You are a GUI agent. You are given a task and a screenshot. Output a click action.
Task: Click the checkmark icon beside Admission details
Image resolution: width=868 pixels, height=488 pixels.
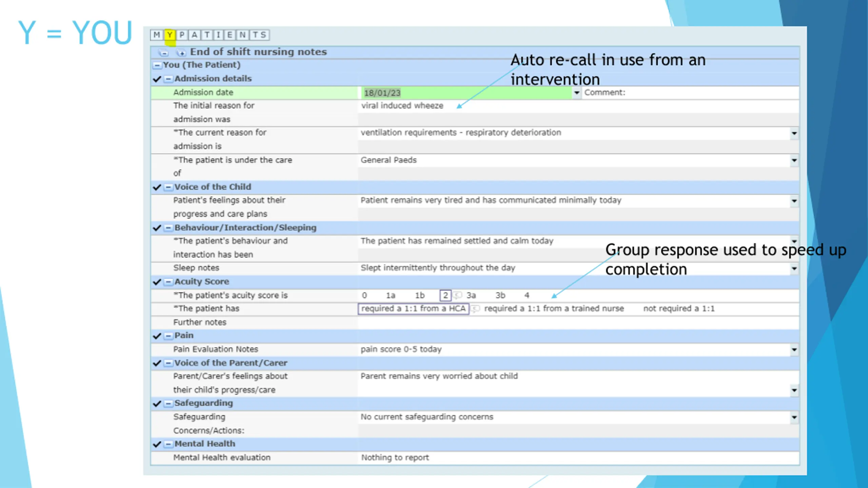[x=157, y=79]
